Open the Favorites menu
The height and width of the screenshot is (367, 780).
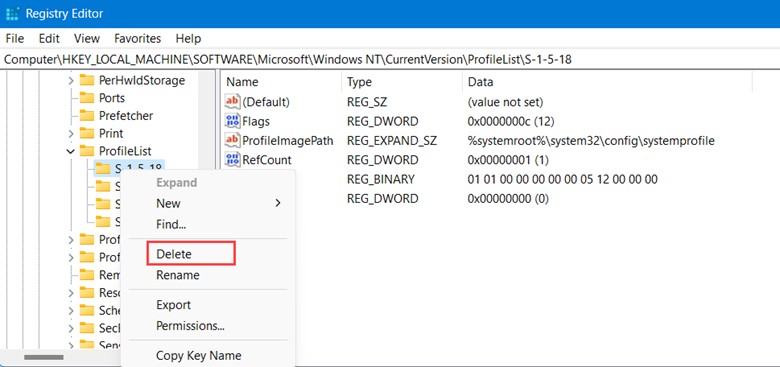pos(137,38)
